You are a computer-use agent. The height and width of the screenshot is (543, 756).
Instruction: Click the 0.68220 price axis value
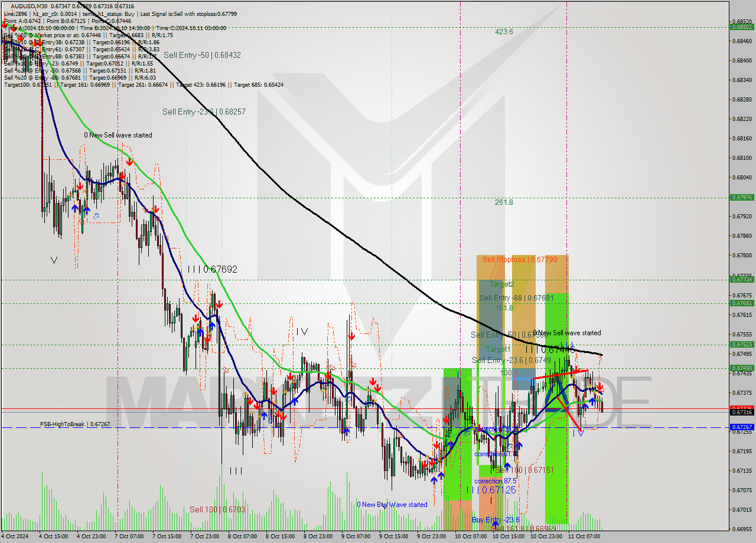pyautogui.click(x=742, y=119)
